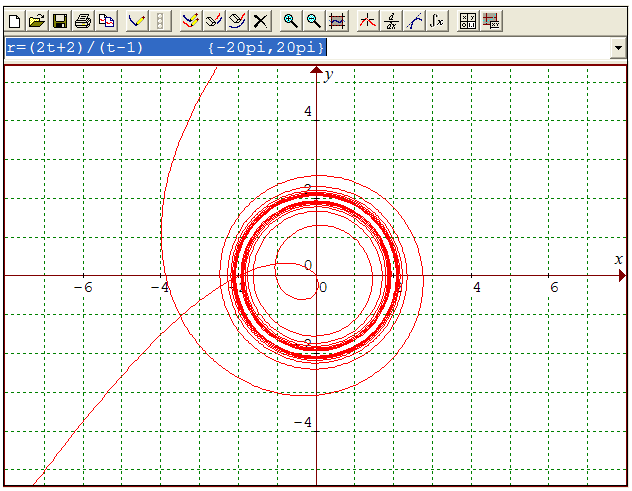Hide the selected graph icon

tap(214, 21)
